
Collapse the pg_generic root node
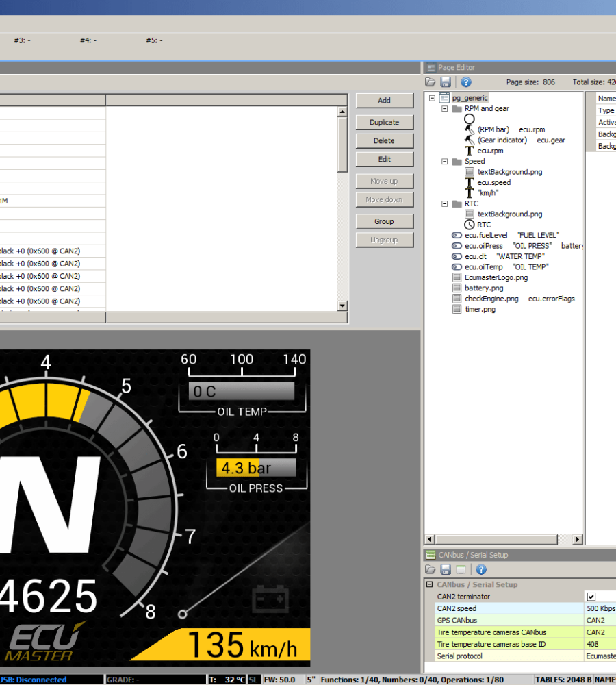coord(432,99)
